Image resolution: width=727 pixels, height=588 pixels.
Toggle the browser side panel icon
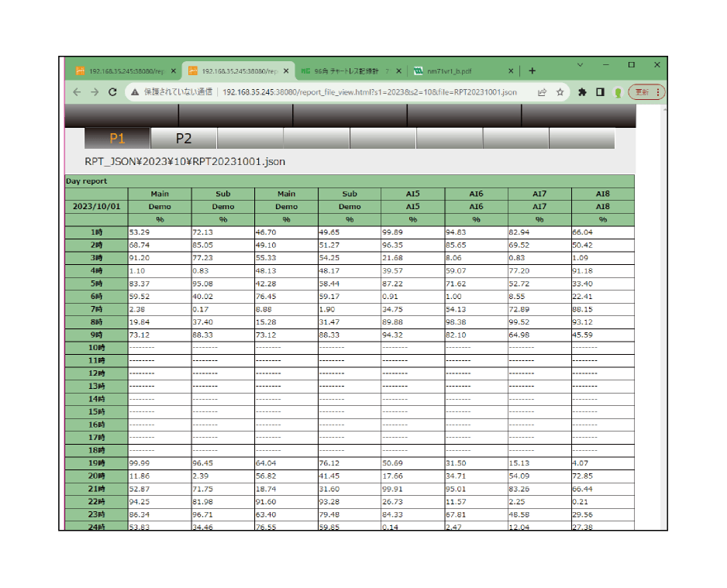600,92
